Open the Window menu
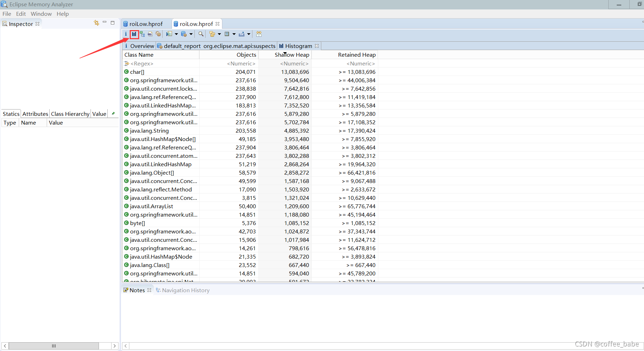The image size is (644, 351). click(x=41, y=14)
